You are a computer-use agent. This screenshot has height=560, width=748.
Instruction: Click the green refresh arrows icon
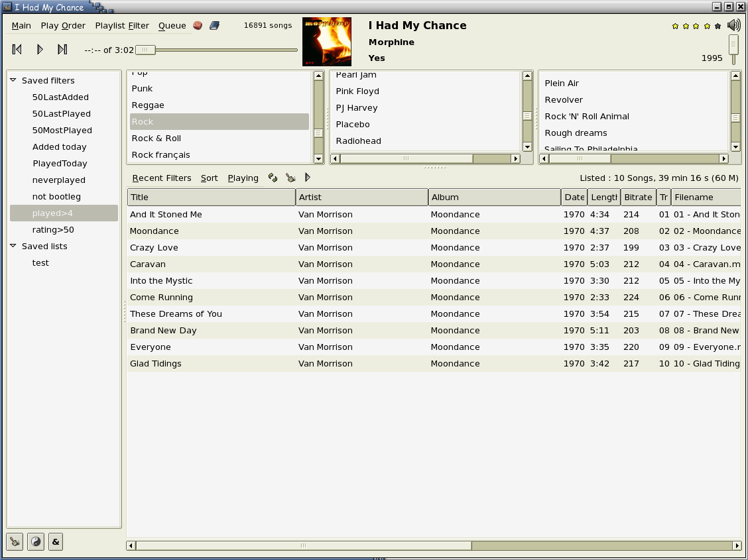(273, 178)
